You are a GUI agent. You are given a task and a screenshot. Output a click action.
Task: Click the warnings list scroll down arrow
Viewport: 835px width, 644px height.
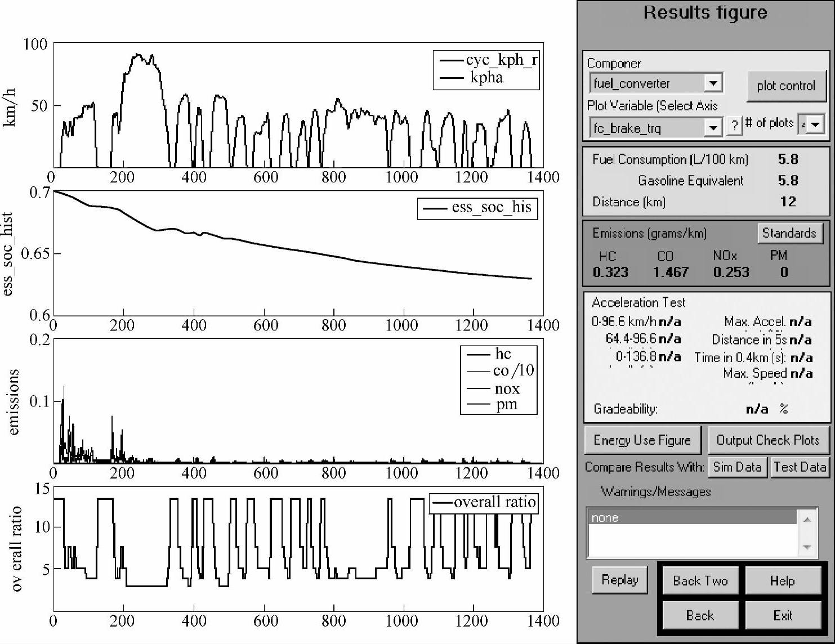click(x=807, y=547)
